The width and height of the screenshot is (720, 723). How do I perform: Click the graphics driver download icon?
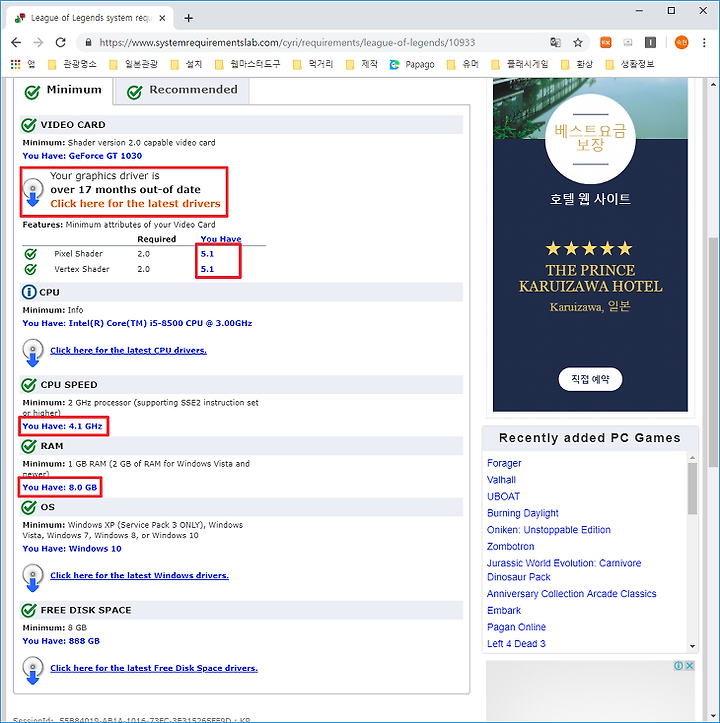pyautogui.click(x=33, y=192)
